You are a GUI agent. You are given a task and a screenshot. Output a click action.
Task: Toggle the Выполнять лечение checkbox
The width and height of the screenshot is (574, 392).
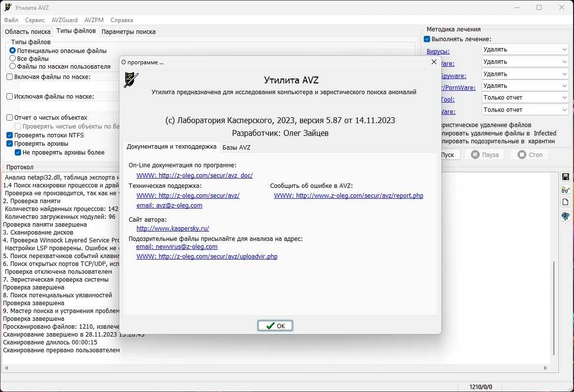click(427, 39)
